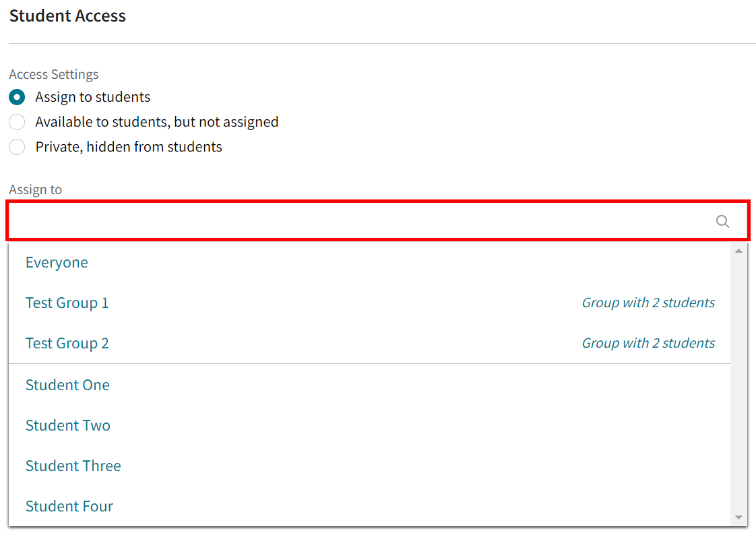Click 'Student Three' in the list
Viewport: 756px width, 533px height.
click(x=73, y=466)
